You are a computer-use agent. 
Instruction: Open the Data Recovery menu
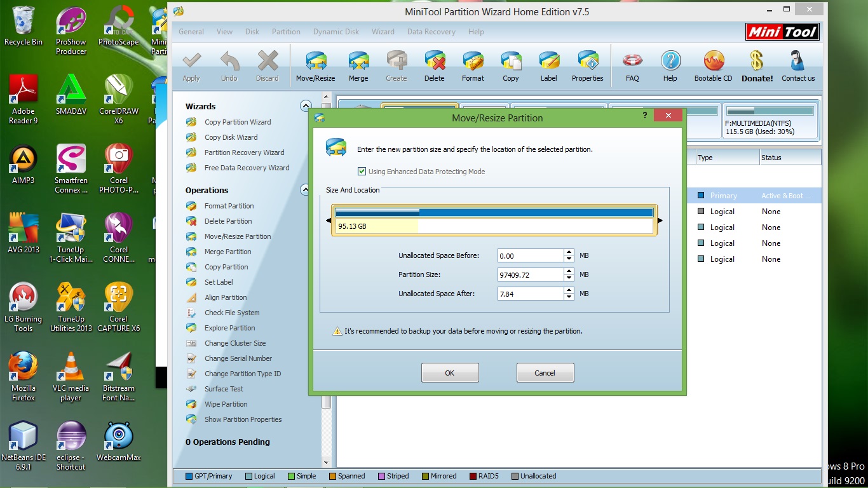431,32
